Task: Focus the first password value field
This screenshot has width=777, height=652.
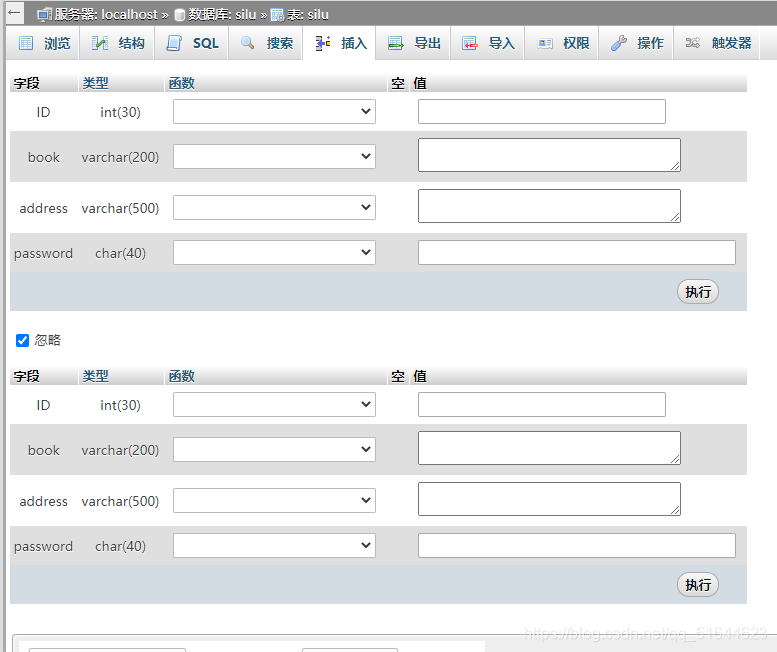Action: (577, 253)
